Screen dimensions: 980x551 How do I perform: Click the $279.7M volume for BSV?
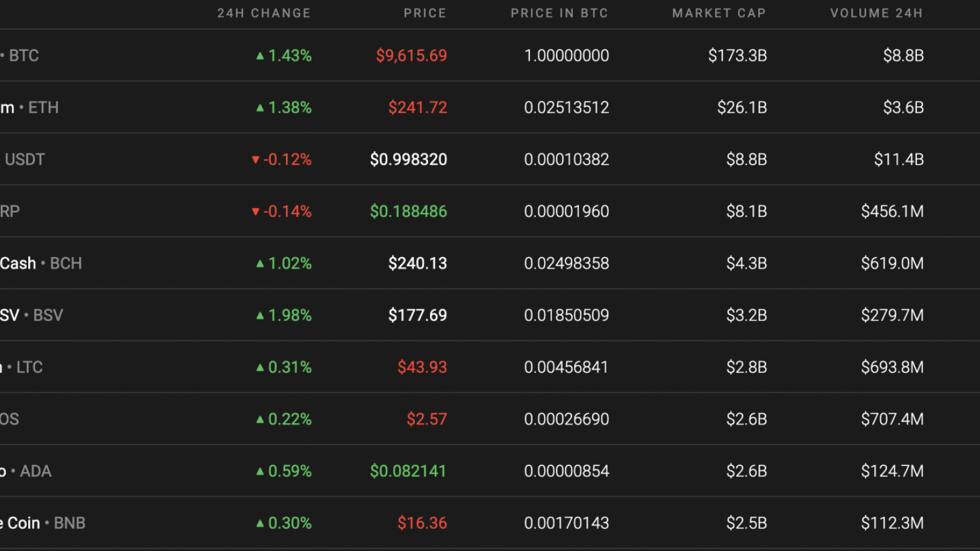point(892,315)
